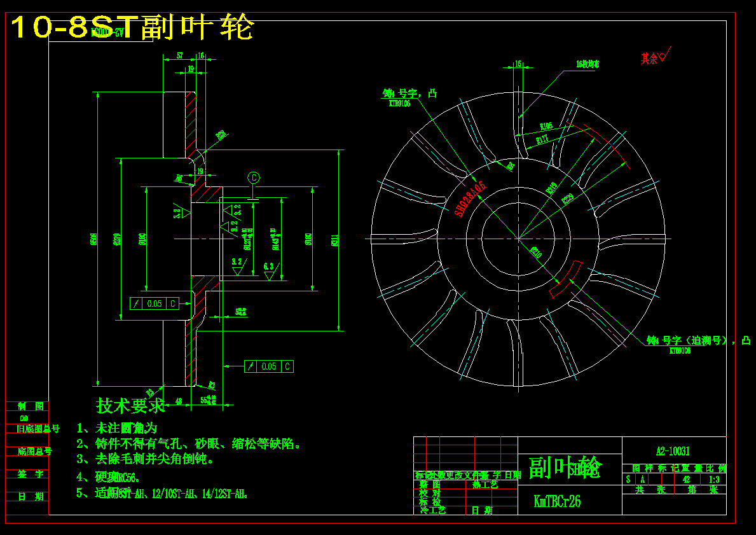Click the '旧底图总号' label in left strip
This screenshot has height=535, width=756.
click(x=38, y=428)
